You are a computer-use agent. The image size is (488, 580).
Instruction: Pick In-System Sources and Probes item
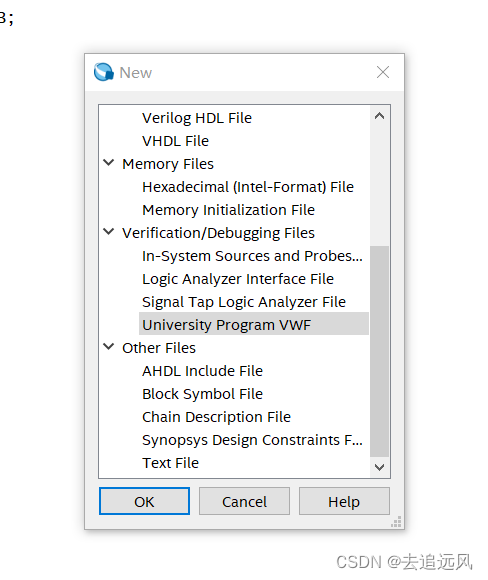tap(252, 256)
